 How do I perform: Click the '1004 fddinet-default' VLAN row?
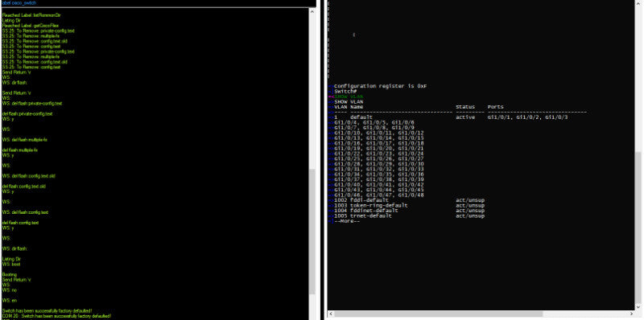366,211
